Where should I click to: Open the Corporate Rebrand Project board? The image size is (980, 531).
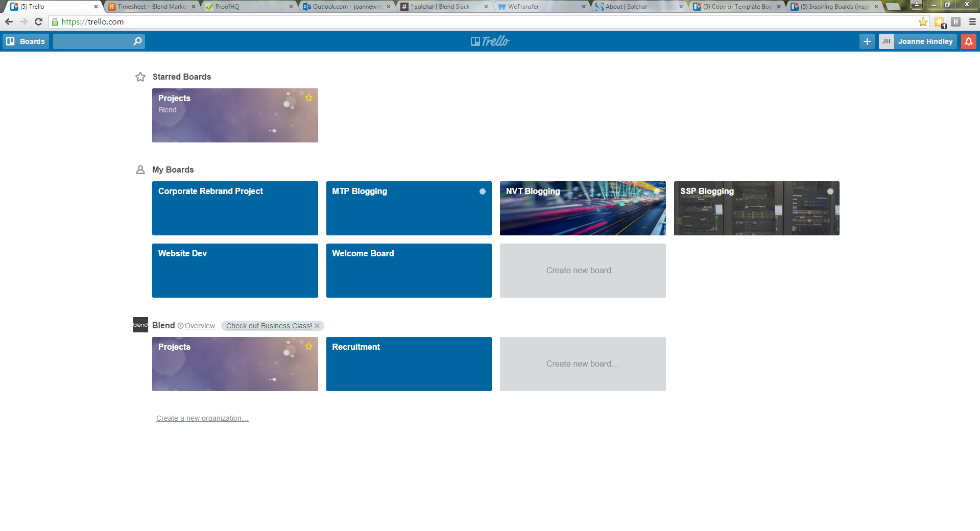(235, 208)
